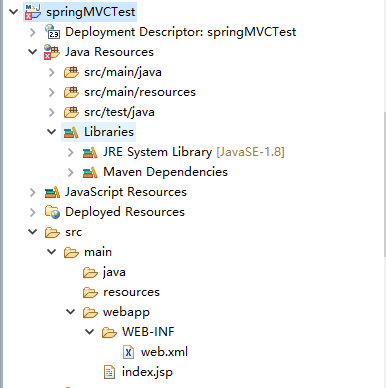
Task: Click the Java Resources icon
Action: coord(52,52)
